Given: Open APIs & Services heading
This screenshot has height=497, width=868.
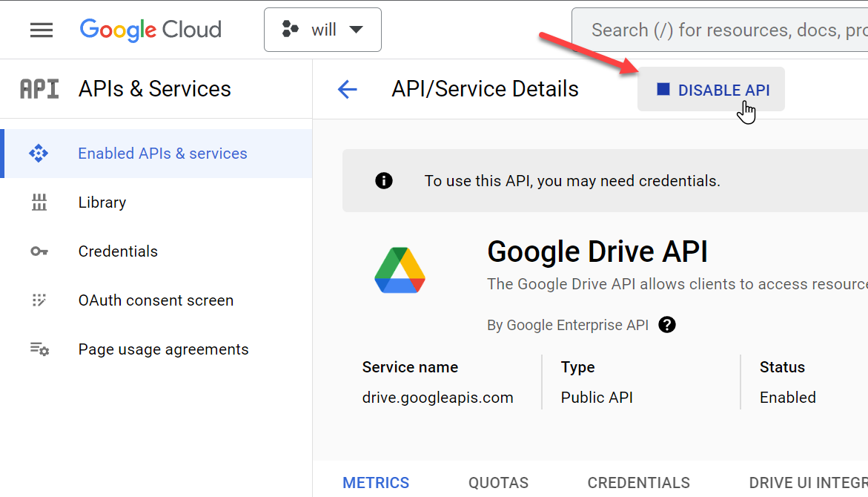Looking at the screenshot, I should (154, 89).
